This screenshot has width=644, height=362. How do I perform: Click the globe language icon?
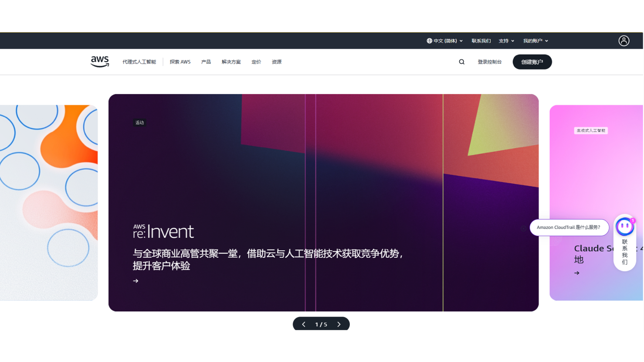coord(429,41)
